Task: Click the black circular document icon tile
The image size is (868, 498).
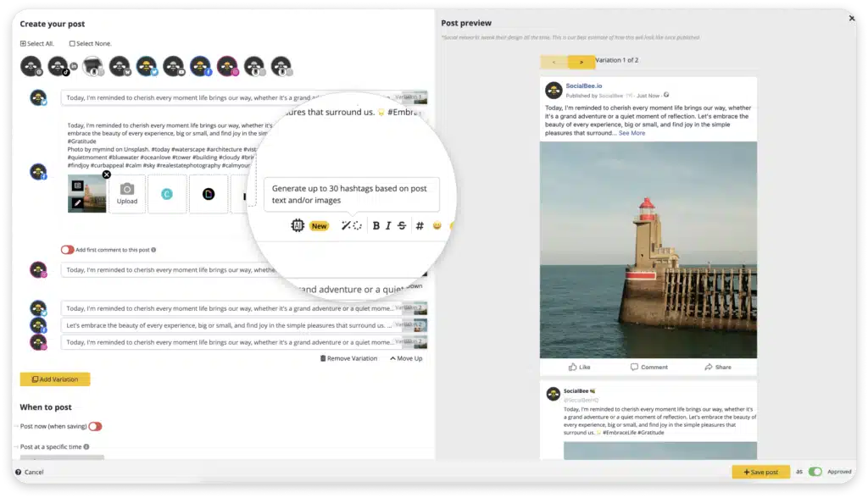Action: pyautogui.click(x=209, y=194)
